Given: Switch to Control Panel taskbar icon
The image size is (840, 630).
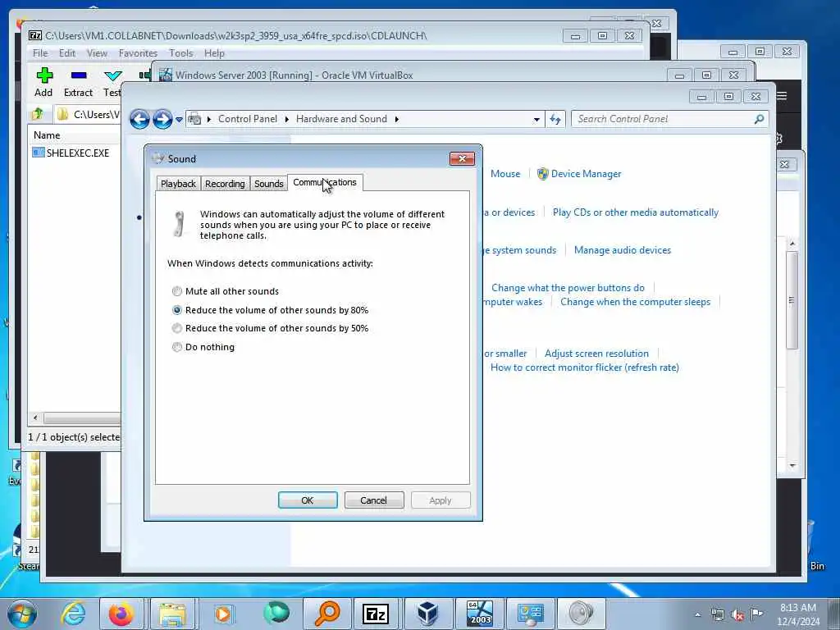Looking at the screenshot, I should (x=531, y=614).
